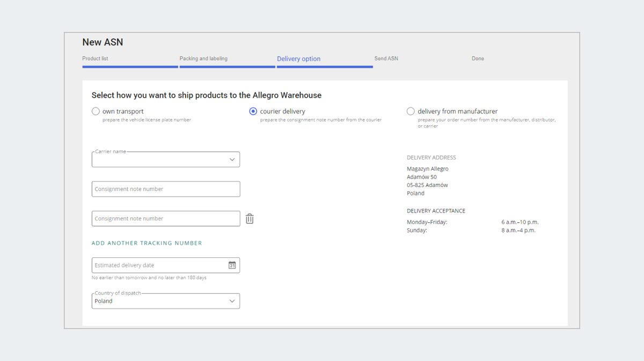Click the Delivery Address heading

click(x=431, y=158)
